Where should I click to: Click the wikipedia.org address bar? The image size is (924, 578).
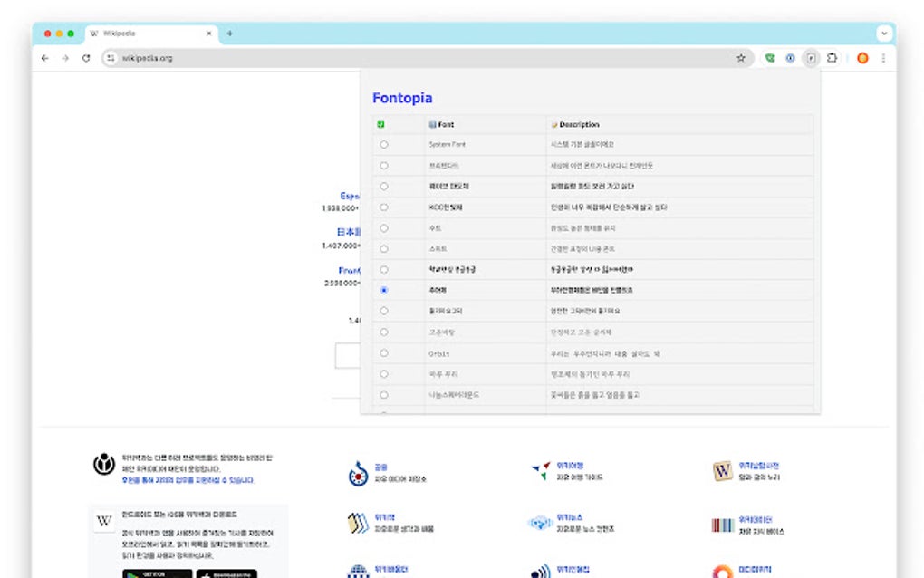pos(149,57)
